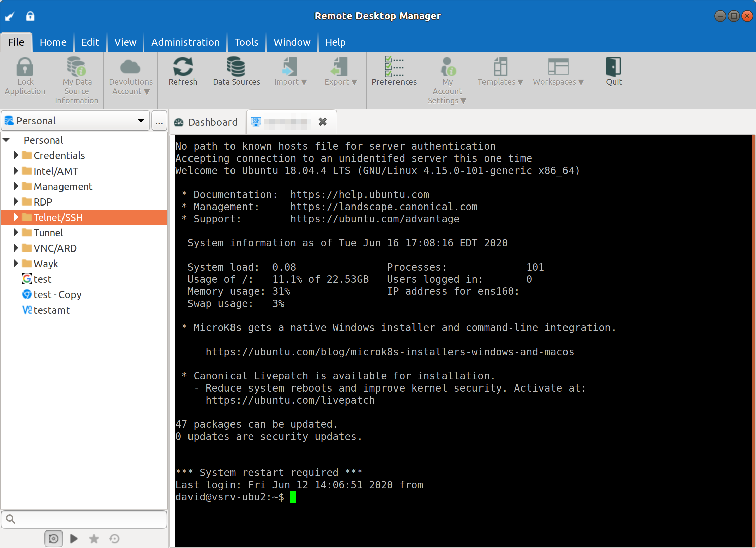Open the Preferences checklist icon

point(394,67)
